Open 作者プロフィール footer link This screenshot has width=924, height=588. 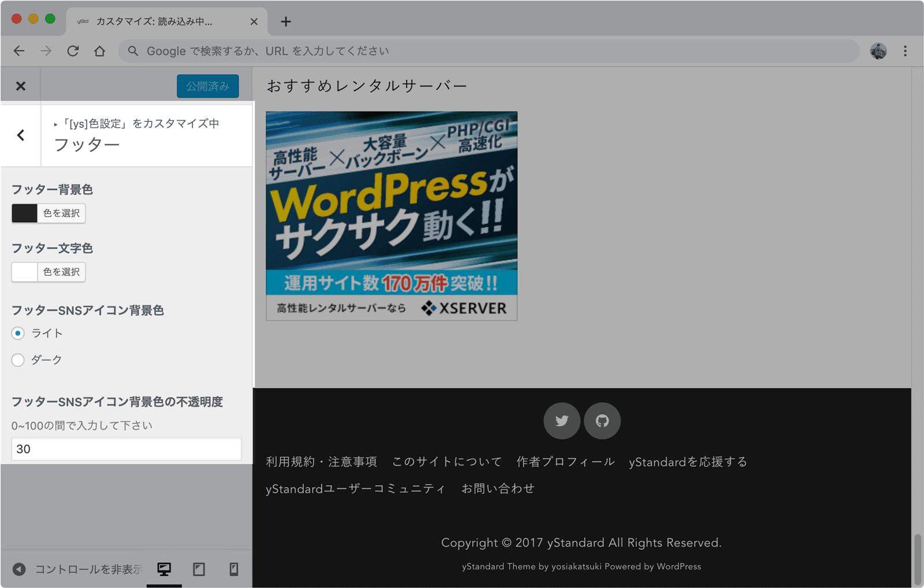coord(565,462)
